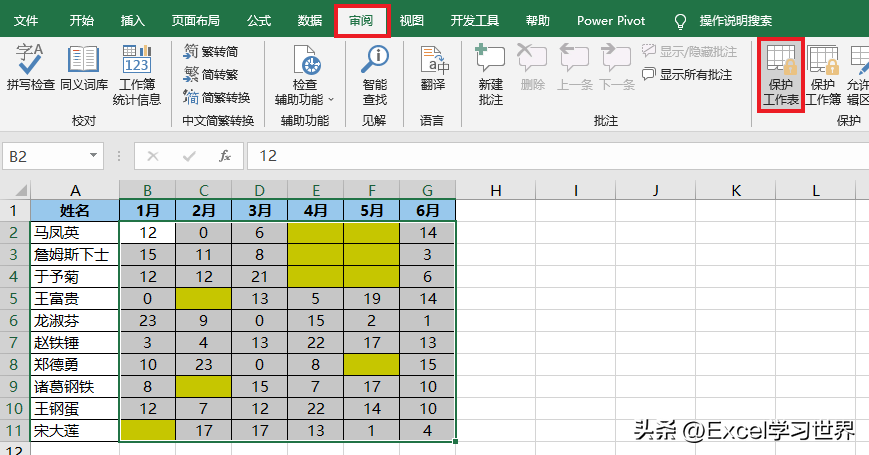The height and width of the screenshot is (455, 869).
Task: Click 保护工作簿 protect workbook
Action: [x=823, y=75]
